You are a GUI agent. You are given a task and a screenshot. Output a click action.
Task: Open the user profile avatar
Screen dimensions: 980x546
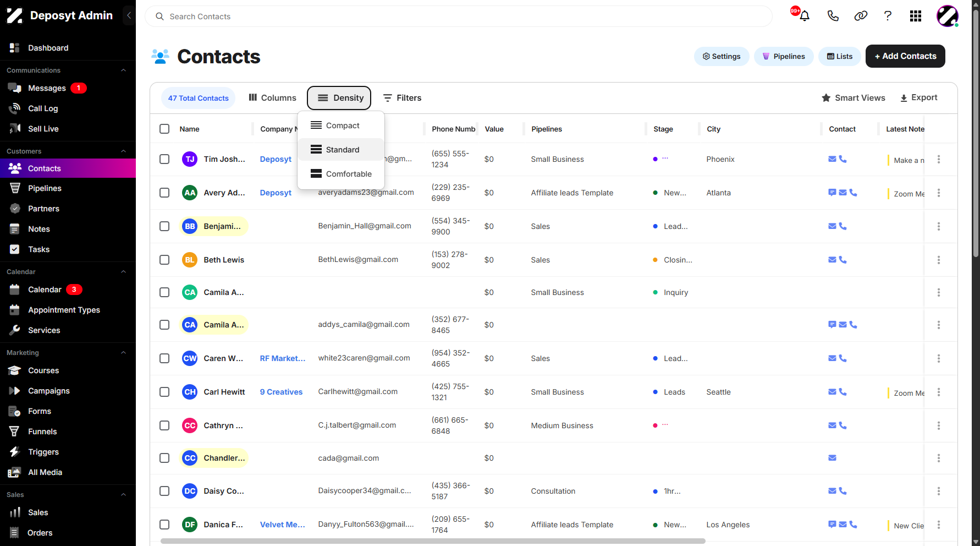click(x=948, y=16)
